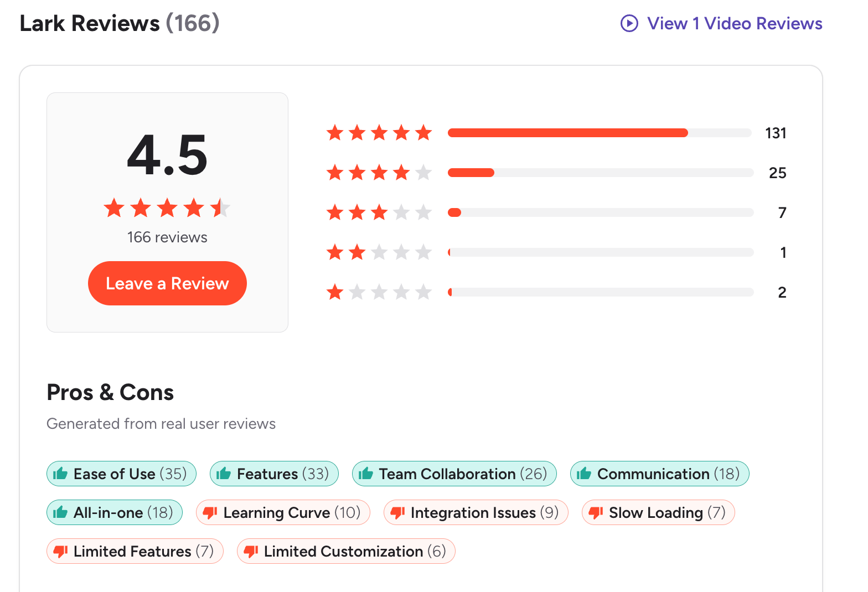Click thumbs-down icon on Limited Customization
Screen dimensions: 868x592
coord(251,552)
